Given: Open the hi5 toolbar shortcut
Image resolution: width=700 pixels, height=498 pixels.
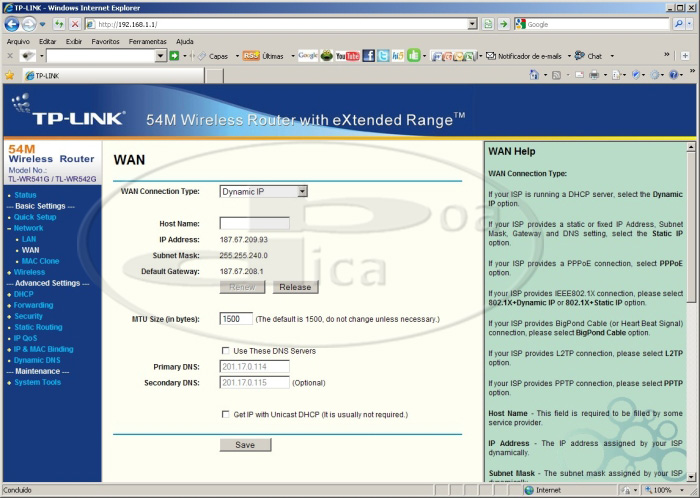Looking at the screenshot, I should pos(398,56).
